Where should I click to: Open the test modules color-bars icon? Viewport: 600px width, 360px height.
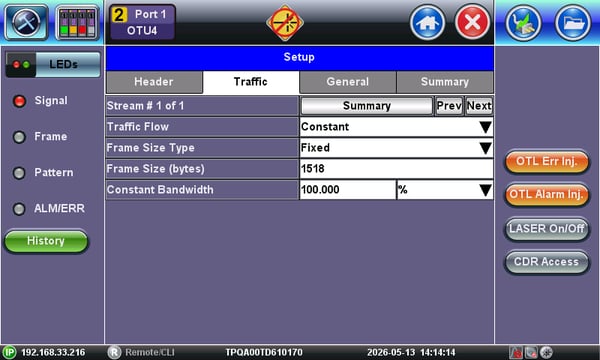point(77,24)
